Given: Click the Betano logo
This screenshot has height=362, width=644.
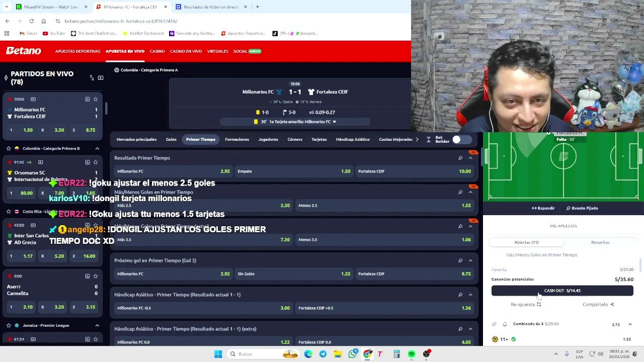Looking at the screenshot, I should (23, 51).
